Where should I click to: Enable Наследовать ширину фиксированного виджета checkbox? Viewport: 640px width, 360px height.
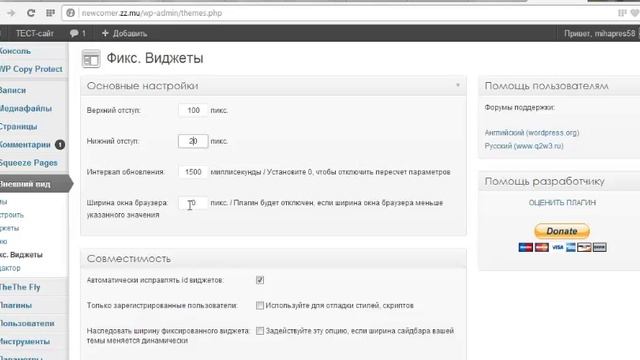pyautogui.click(x=260, y=331)
